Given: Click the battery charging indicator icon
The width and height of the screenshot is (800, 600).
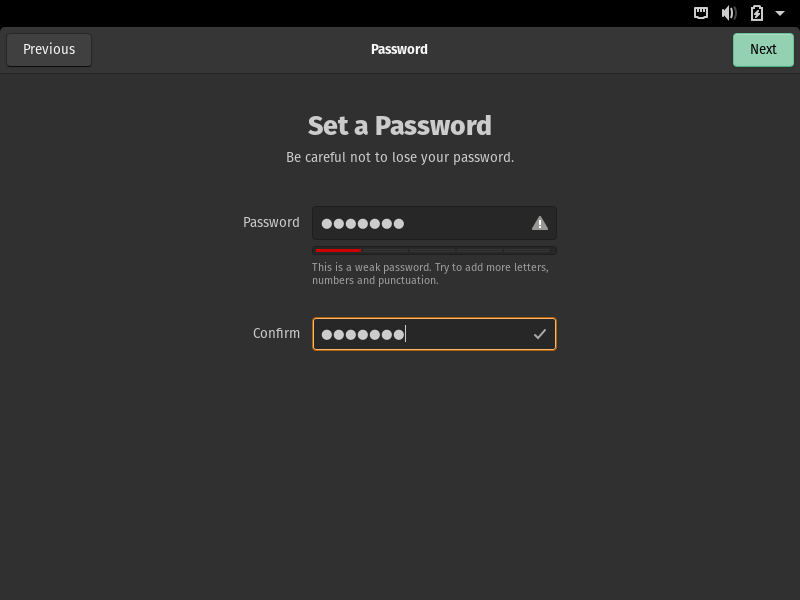Looking at the screenshot, I should tap(757, 13).
